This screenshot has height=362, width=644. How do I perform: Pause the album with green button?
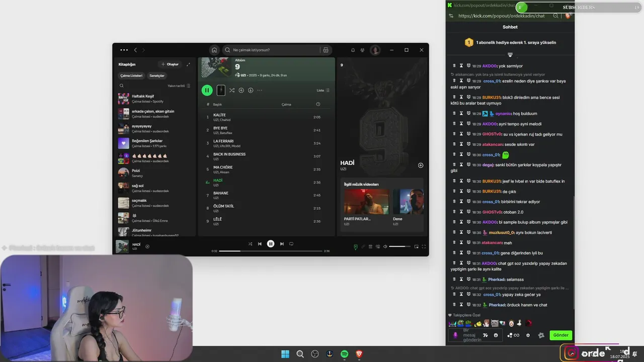click(x=207, y=90)
